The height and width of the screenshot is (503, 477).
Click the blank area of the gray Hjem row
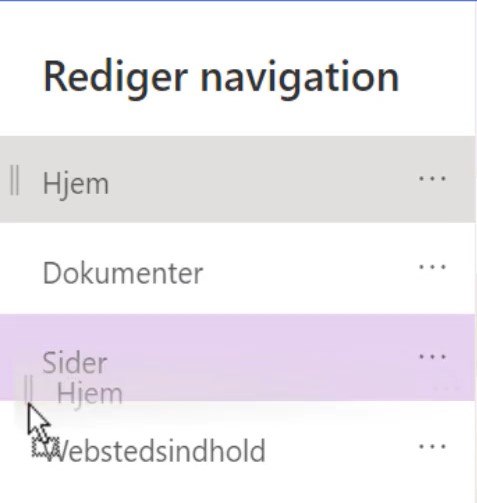pyautogui.click(x=260, y=179)
